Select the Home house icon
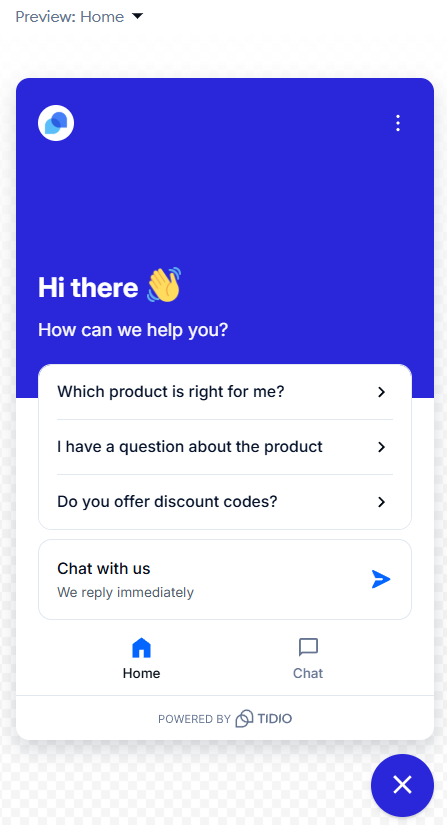This screenshot has width=447, height=825. (x=141, y=647)
